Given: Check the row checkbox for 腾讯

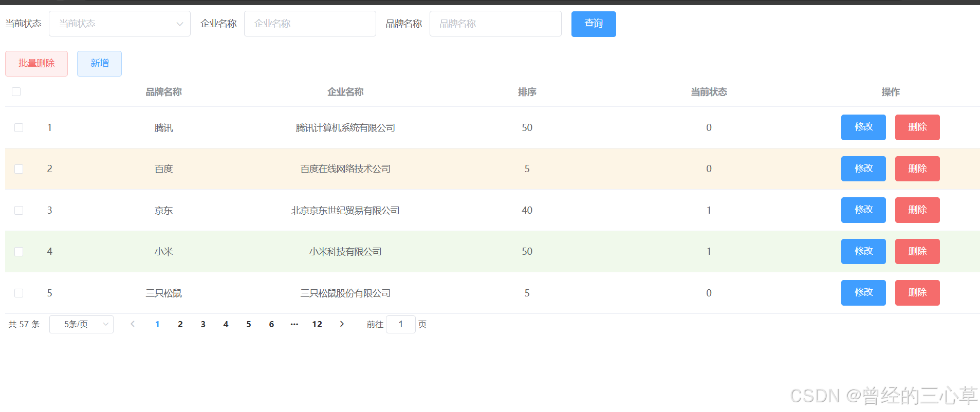Looking at the screenshot, I should (x=19, y=127).
